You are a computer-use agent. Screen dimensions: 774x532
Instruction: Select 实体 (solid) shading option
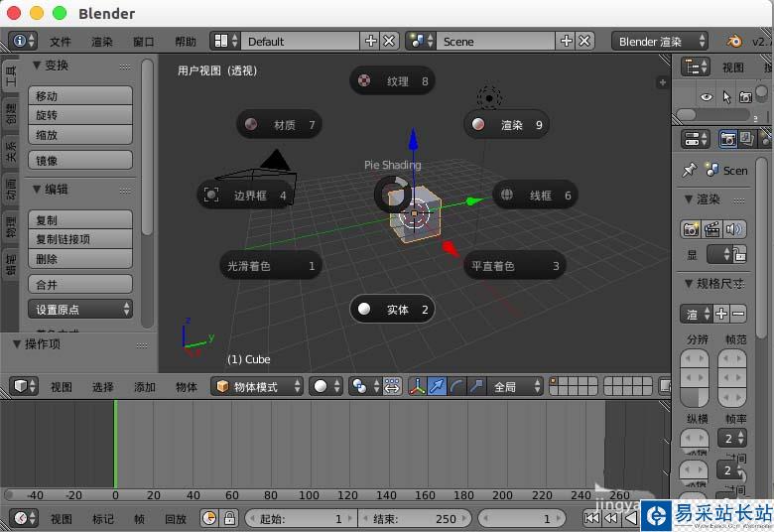click(392, 310)
